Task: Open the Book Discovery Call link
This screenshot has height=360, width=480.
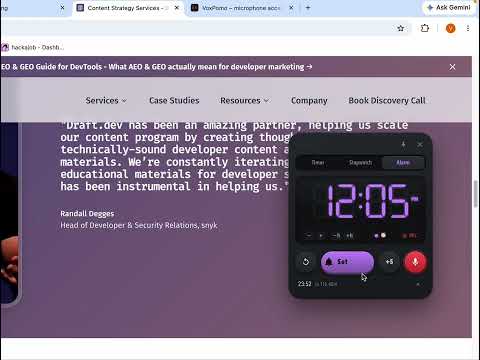Action: click(x=387, y=100)
